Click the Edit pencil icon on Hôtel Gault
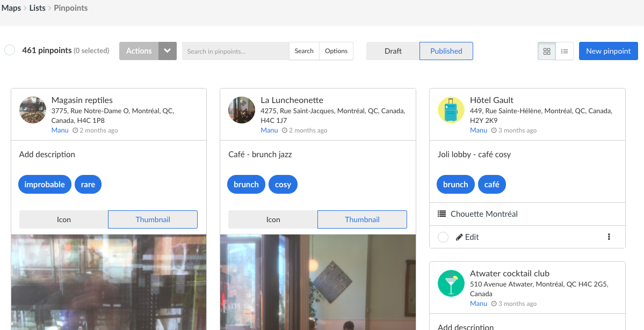 (460, 237)
